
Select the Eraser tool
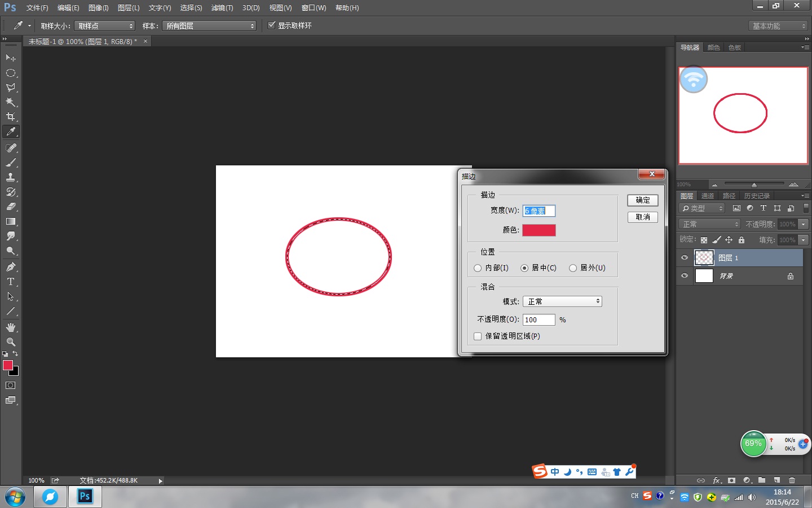coord(11,207)
